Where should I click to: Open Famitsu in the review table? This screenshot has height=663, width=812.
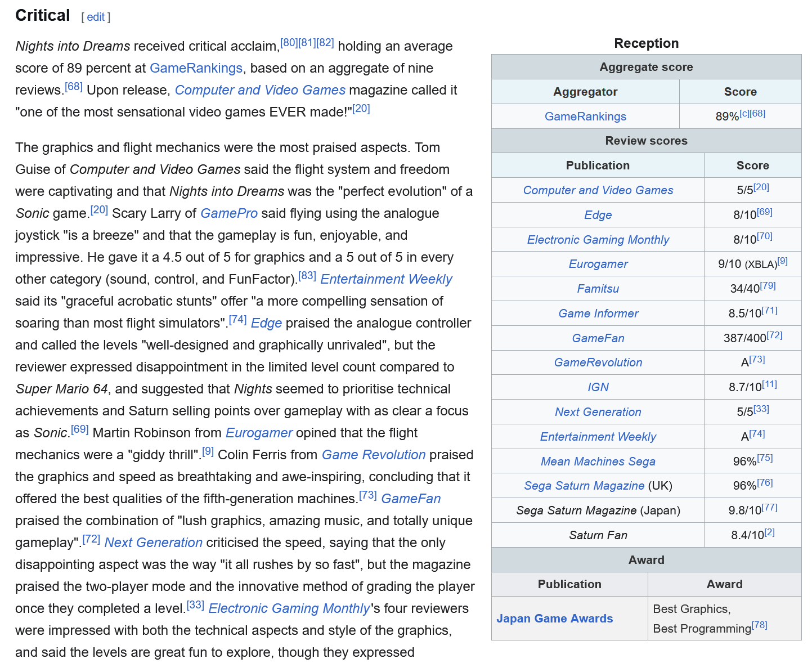(x=598, y=289)
